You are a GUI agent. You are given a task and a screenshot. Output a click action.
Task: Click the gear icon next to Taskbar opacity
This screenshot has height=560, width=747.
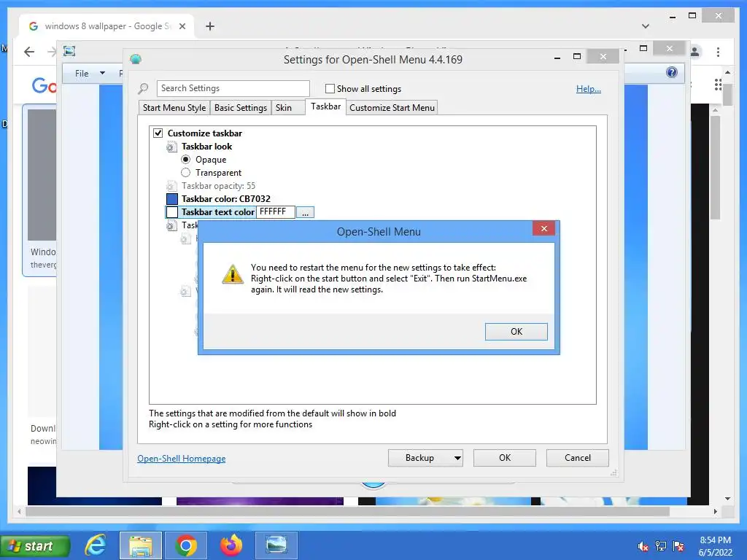click(171, 186)
